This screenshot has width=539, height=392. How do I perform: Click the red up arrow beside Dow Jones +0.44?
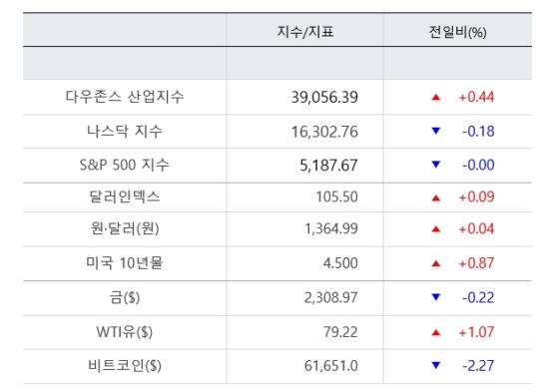(436, 97)
